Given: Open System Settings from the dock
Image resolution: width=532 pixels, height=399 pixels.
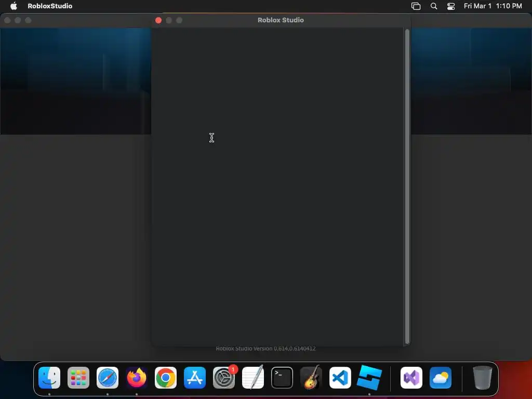Looking at the screenshot, I should click(x=224, y=378).
